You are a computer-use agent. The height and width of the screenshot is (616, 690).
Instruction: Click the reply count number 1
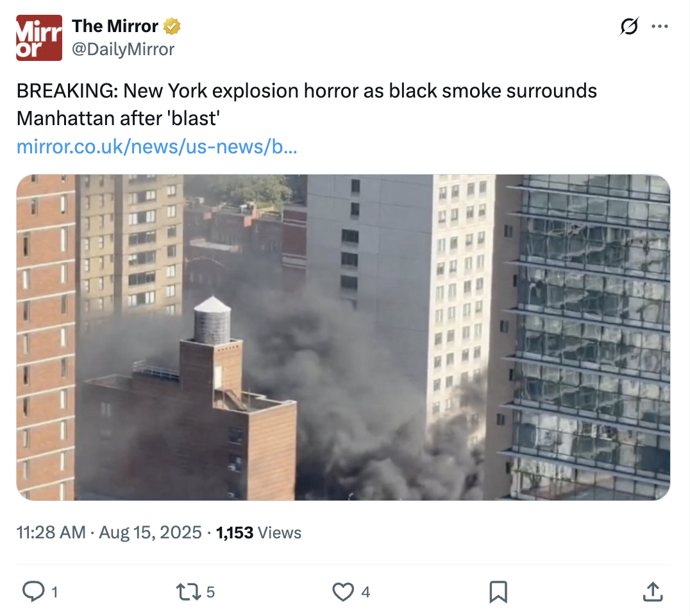click(55, 592)
